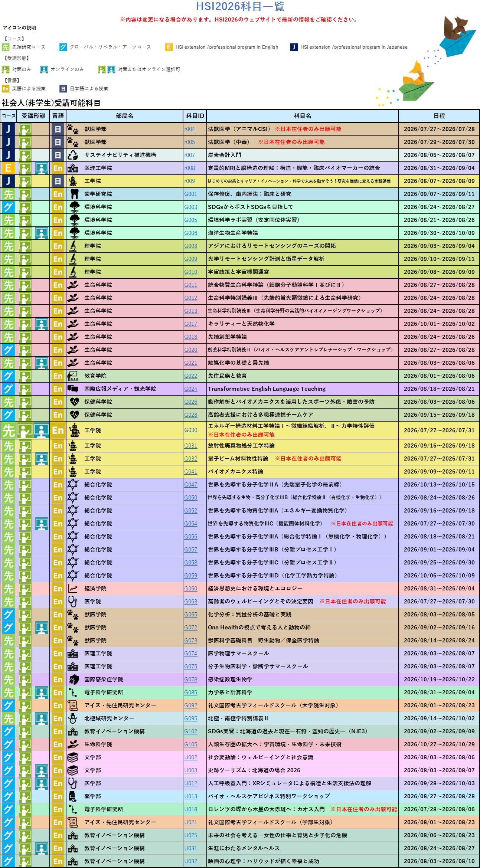The image size is (480, 868).
Task: Click the department 北極域研究センター
Action: coord(109,718)
